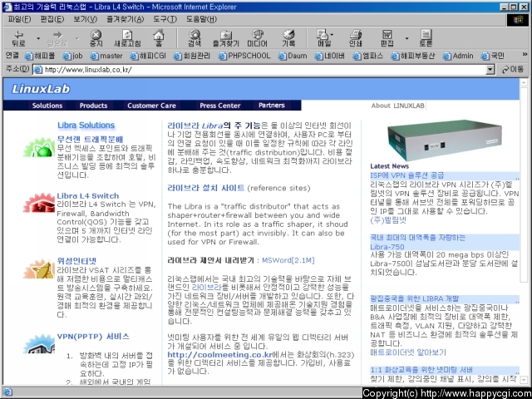The image size is (532, 399).
Task: Open the Press Center navigation tab
Action: point(219,106)
